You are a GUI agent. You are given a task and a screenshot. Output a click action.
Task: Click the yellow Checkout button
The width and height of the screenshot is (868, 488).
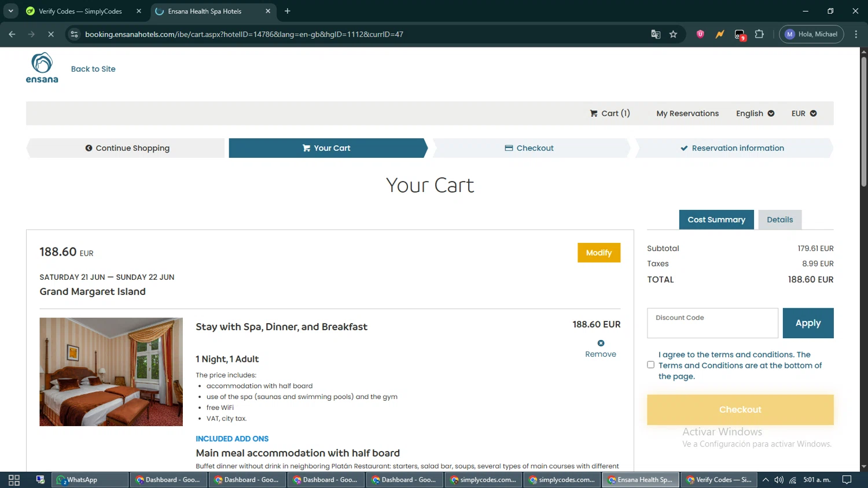tap(740, 409)
